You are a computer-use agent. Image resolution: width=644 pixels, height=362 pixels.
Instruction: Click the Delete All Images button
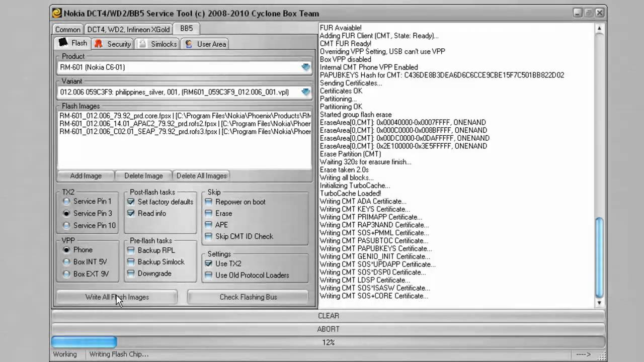coord(201,175)
